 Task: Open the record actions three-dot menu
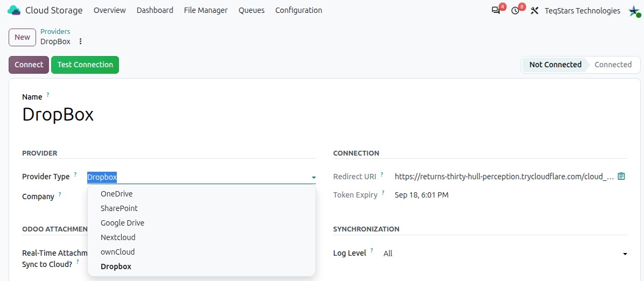click(81, 41)
